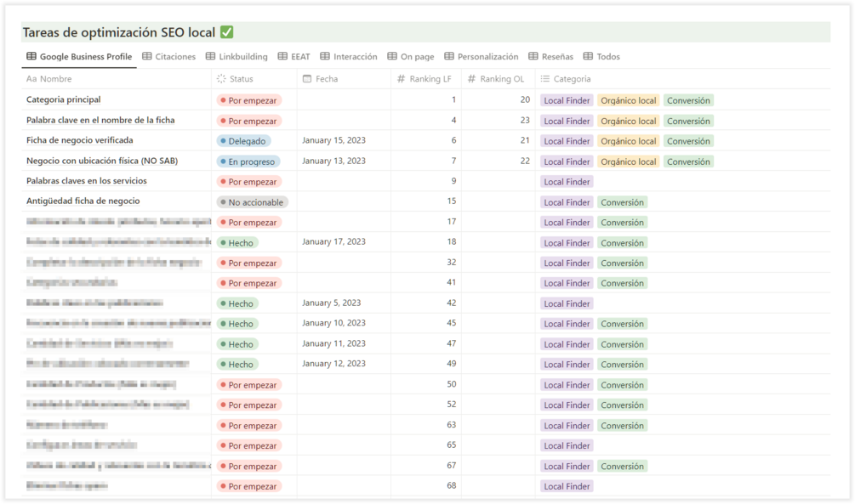The image size is (855, 504).
Task: Click the green checkmark emoji in the title
Action: point(226,32)
